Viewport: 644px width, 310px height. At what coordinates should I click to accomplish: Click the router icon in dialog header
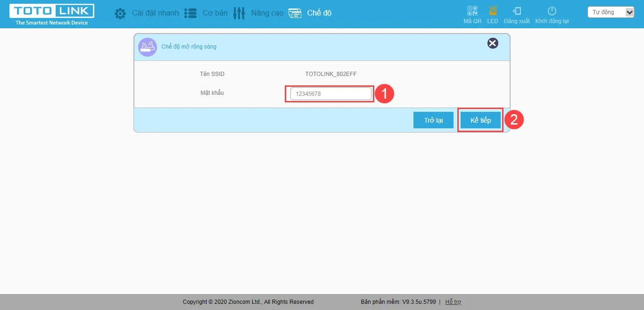[147, 47]
